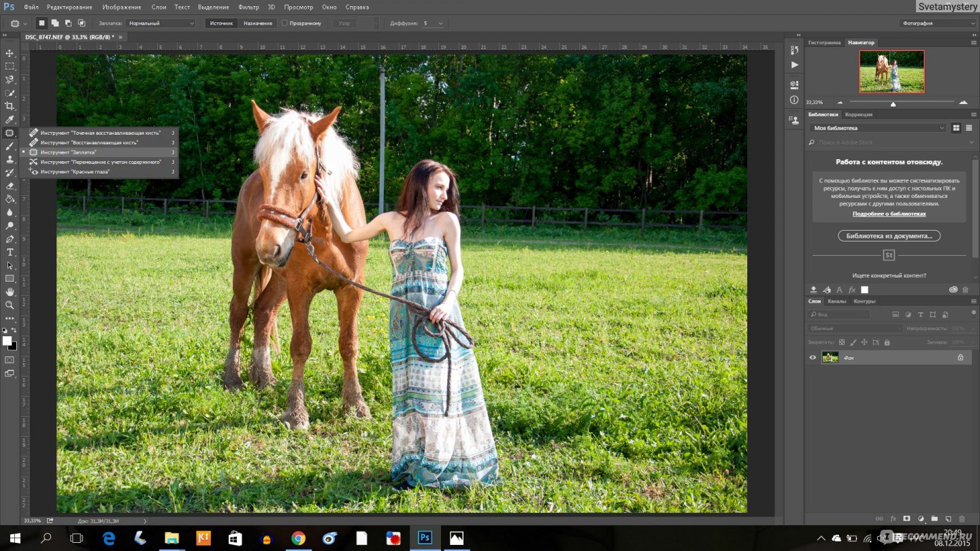Select the Rectangular Marquee tool
Viewport: 980px width, 551px height.
click(10, 67)
